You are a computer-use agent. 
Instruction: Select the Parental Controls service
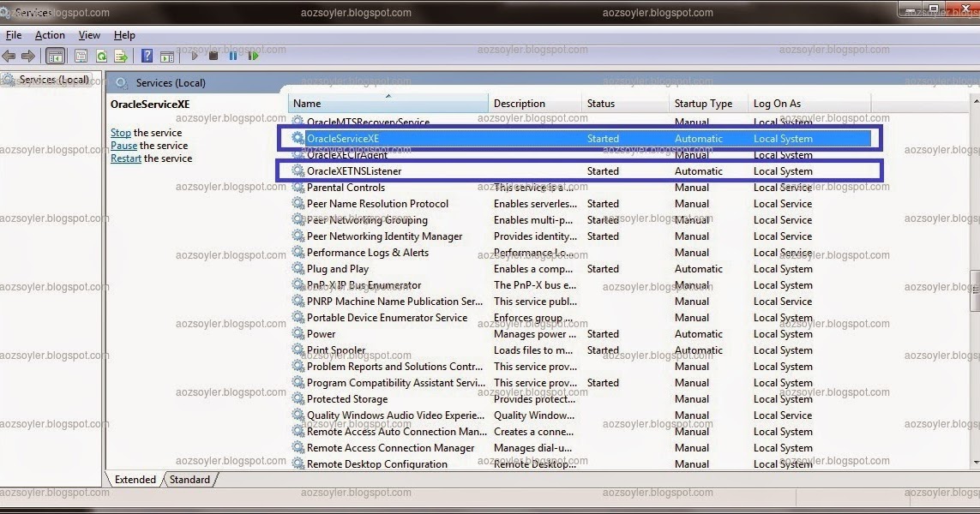[346, 187]
